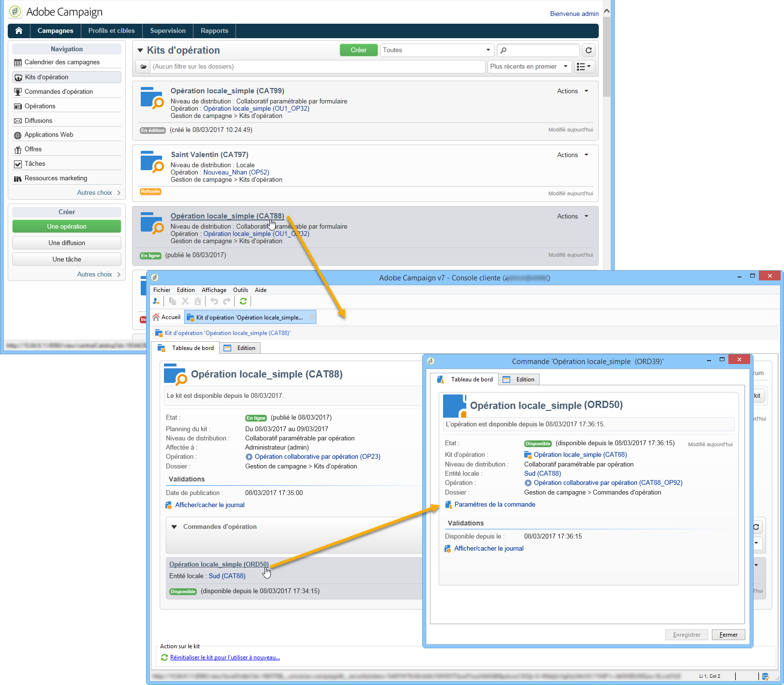Expand Autres choix under Navigation
The image size is (784, 685).
click(x=99, y=193)
